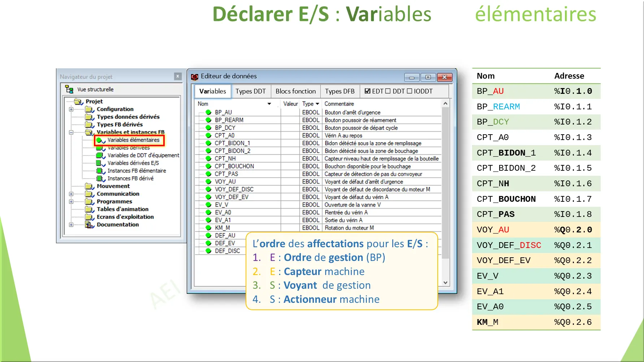Click the Configuration folder icon
This screenshot has height=362, width=644.
(x=89, y=109)
